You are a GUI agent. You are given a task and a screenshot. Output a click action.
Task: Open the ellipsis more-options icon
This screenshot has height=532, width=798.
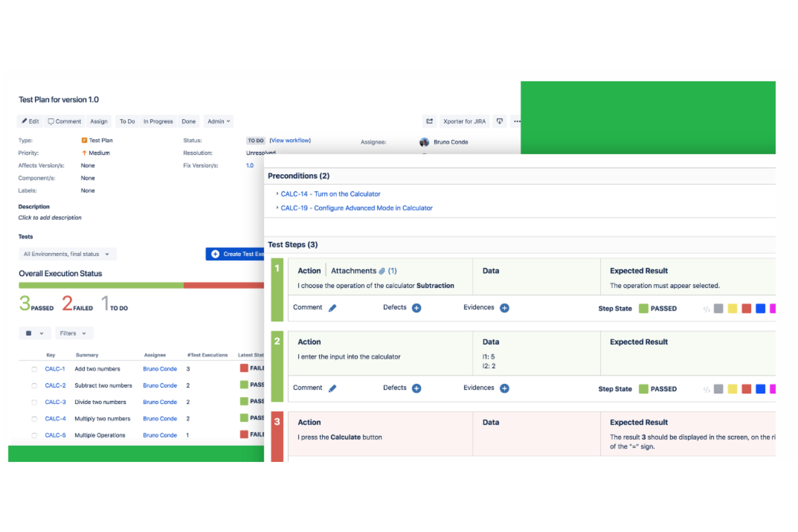(x=517, y=121)
